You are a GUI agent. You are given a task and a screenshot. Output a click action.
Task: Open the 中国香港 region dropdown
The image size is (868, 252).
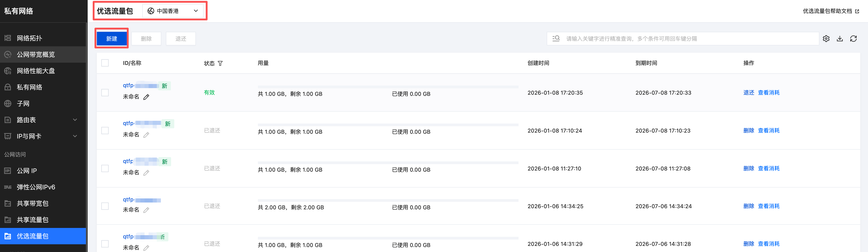point(173,11)
